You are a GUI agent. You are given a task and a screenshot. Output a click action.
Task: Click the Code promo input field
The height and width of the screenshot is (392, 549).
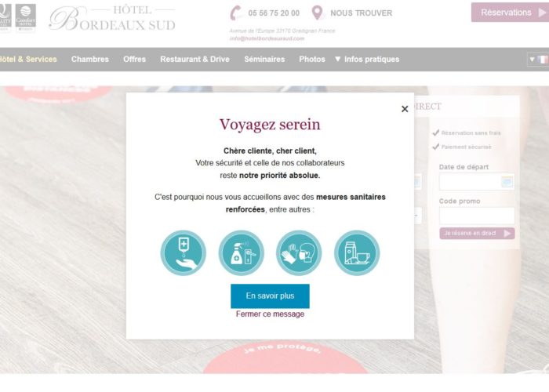click(477, 216)
